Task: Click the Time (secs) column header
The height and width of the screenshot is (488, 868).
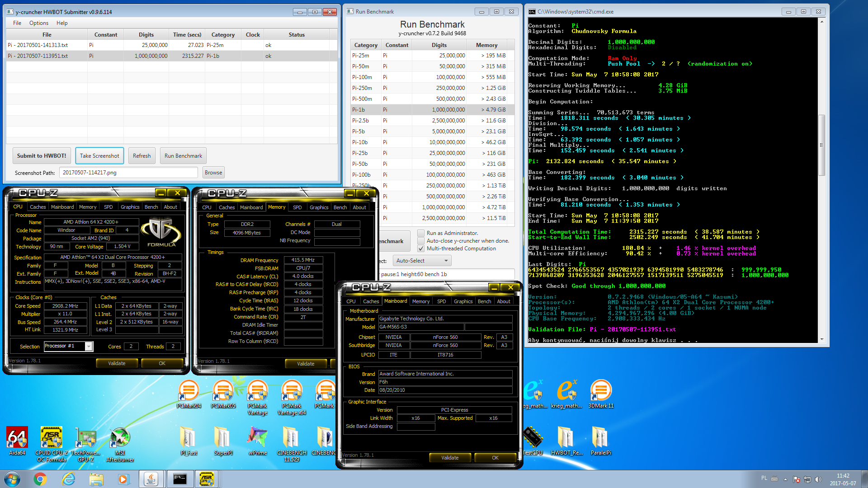Action: coord(187,35)
